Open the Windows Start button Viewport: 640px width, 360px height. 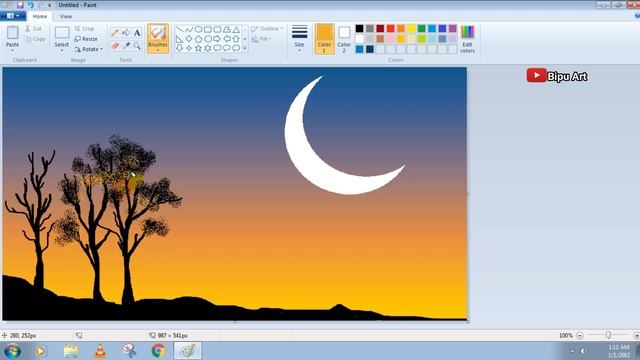[x=13, y=351]
